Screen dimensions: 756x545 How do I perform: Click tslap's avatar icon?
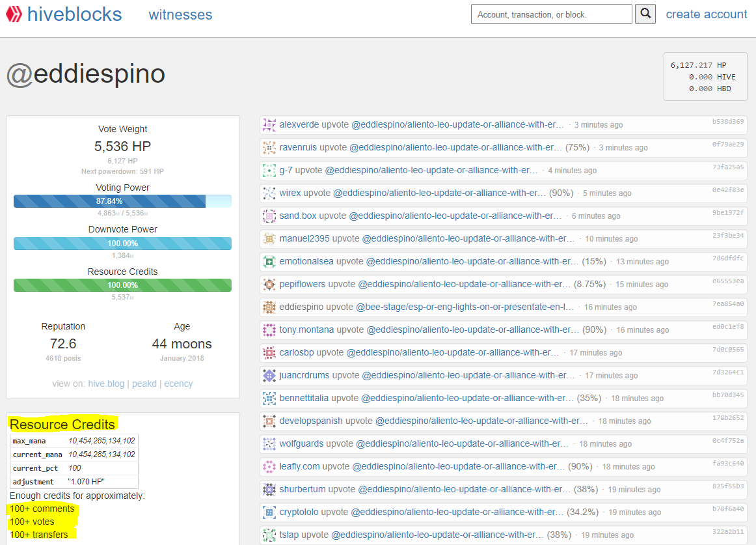(x=269, y=535)
